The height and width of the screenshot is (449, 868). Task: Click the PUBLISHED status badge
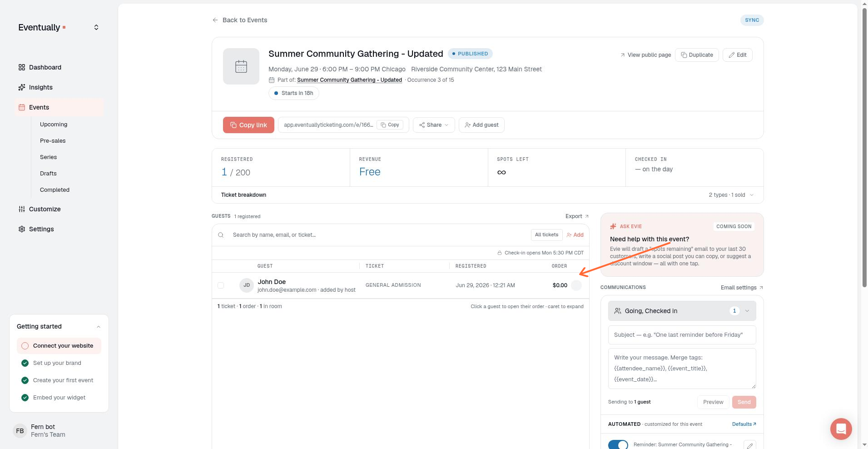pos(470,54)
